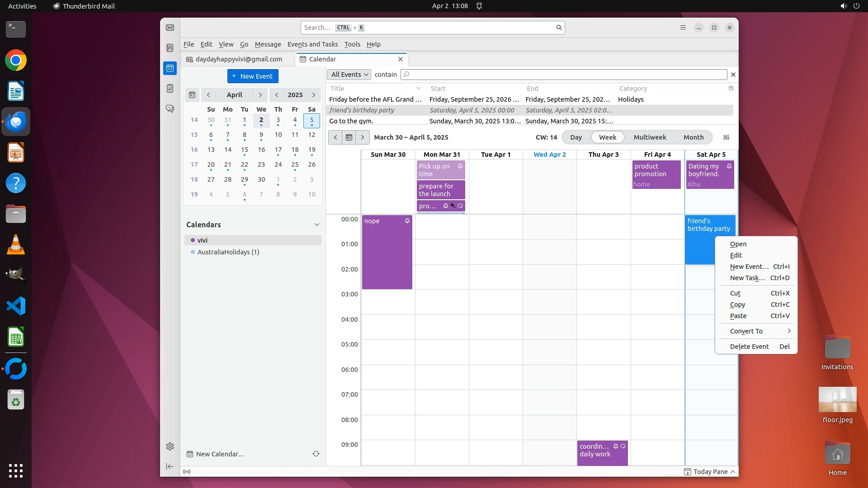
Task: Toggle the Today Pane
Action: click(x=710, y=472)
